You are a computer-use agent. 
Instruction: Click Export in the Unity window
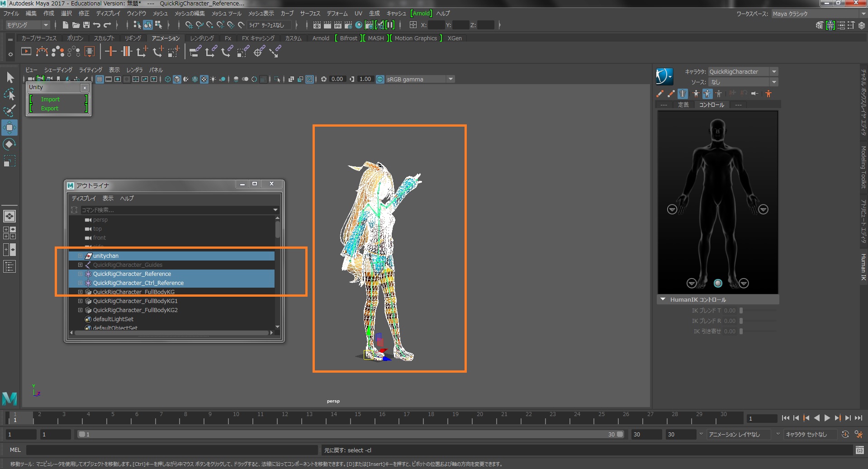pos(50,109)
